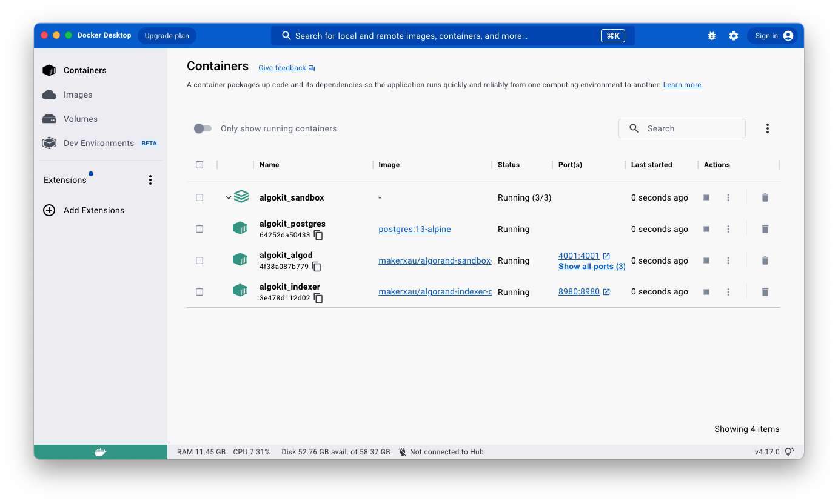Copy the algokit_indexer container ID
Image resolution: width=838 pixels, height=504 pixels.
318,298
